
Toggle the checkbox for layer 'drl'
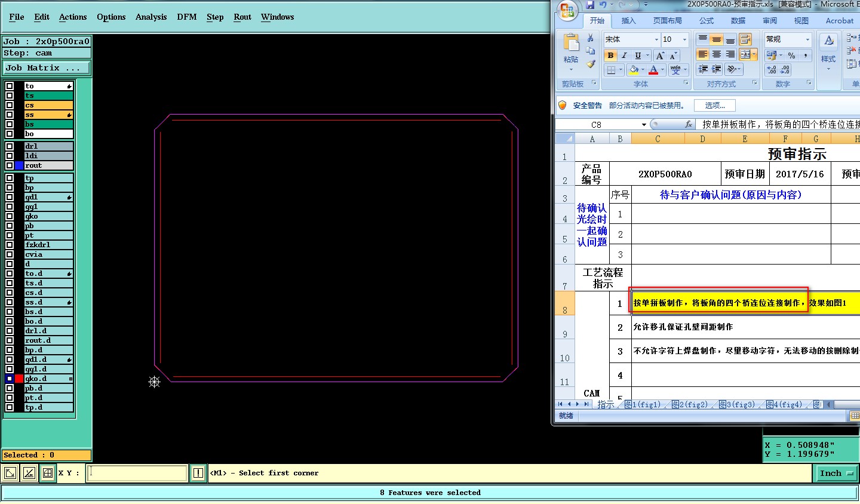pos(10,146)
